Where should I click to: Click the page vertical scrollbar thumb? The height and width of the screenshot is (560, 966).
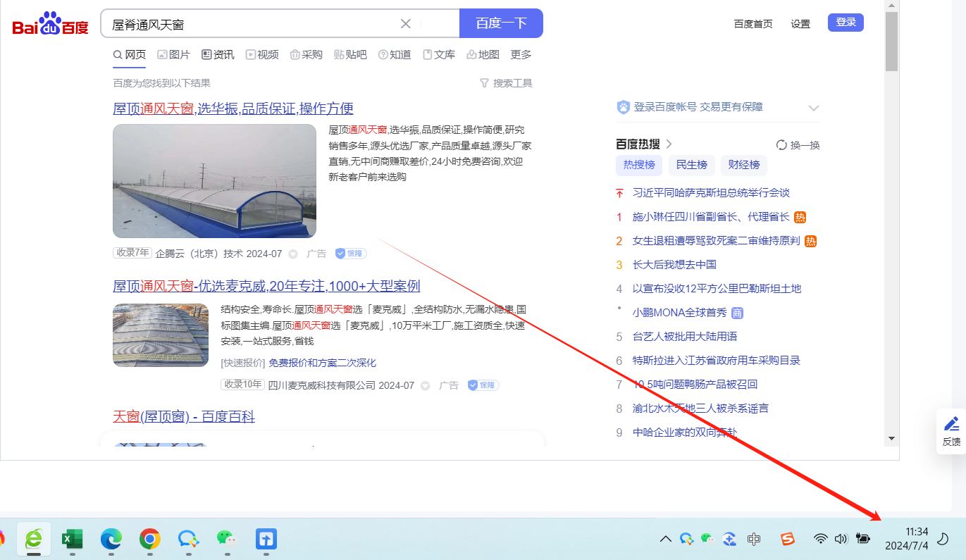click(x=891, y=42)
